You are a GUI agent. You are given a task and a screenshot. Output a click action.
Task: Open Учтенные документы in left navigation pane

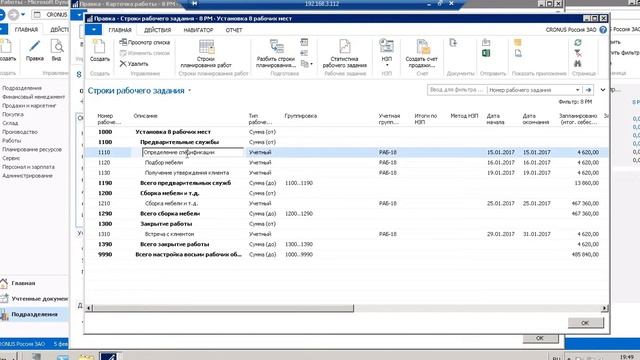tap(34, 299)
